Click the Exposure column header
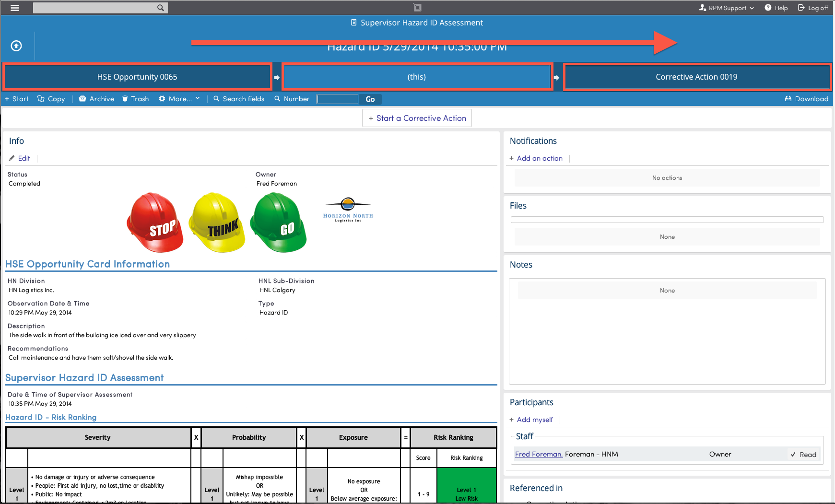835x504 pixels. pos(353,437)
